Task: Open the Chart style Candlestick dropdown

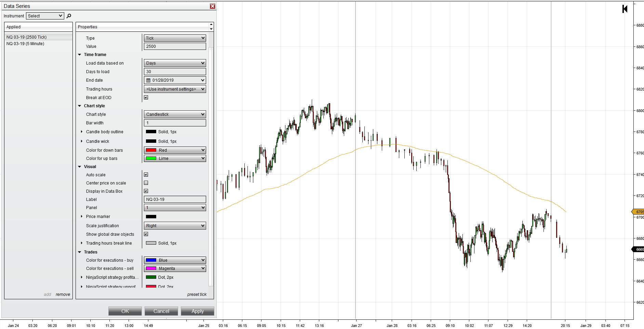Action: (175, 114)
